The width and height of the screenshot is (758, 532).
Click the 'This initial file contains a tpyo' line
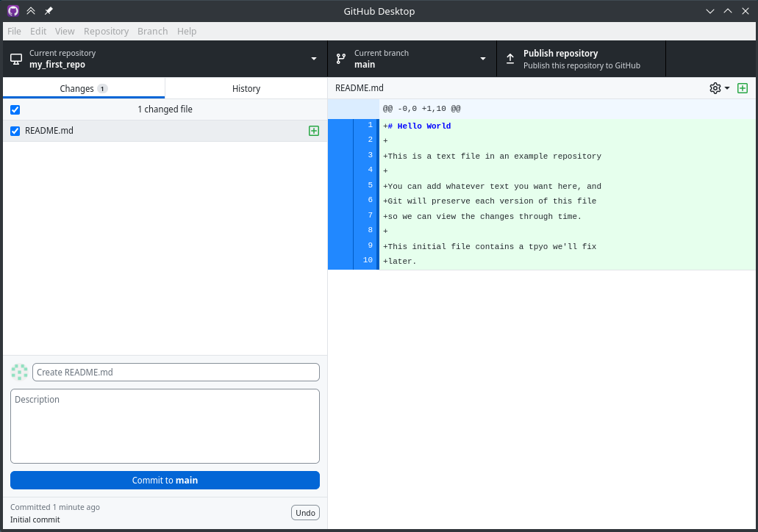[490, 246]
